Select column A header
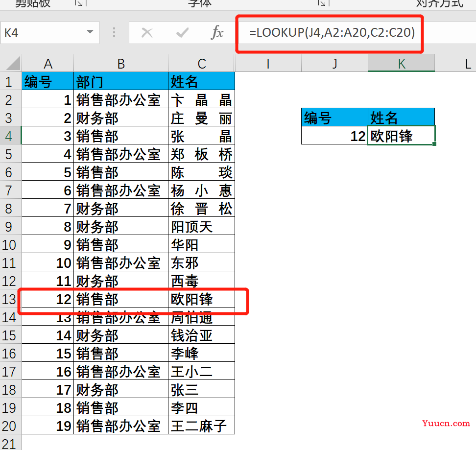 pyautogui.click(x=48, y=64)
